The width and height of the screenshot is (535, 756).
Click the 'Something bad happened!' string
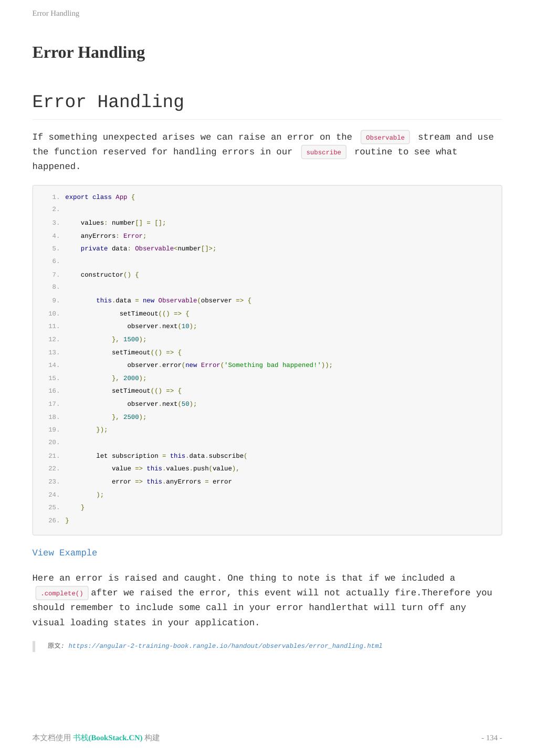pyautogui.click(x=272, y=365)
